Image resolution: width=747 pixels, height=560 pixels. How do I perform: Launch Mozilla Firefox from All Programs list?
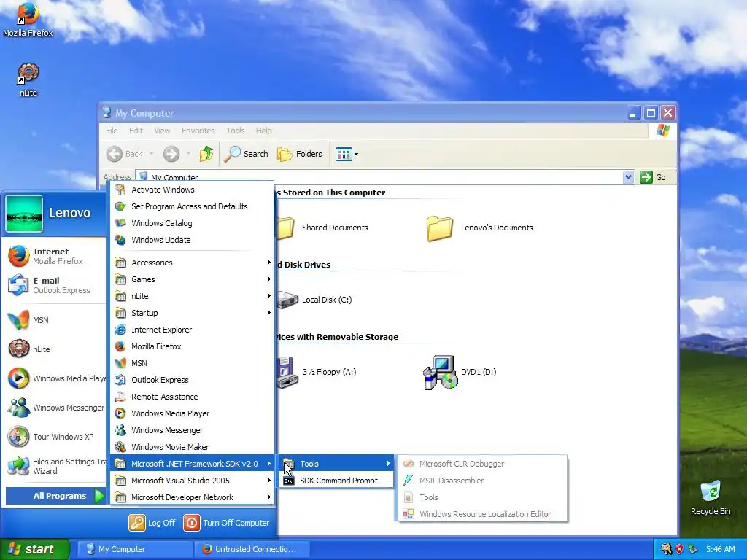[x=192, y=346]
